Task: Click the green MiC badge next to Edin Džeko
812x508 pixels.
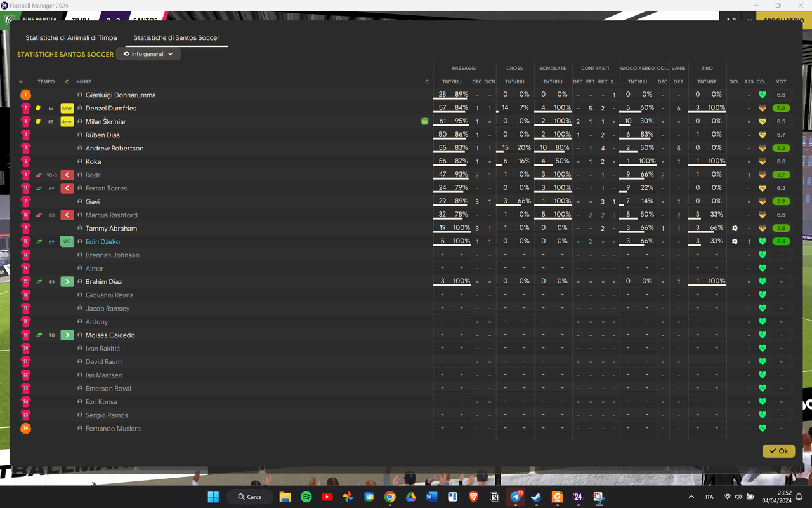Action: coord(67,241)
